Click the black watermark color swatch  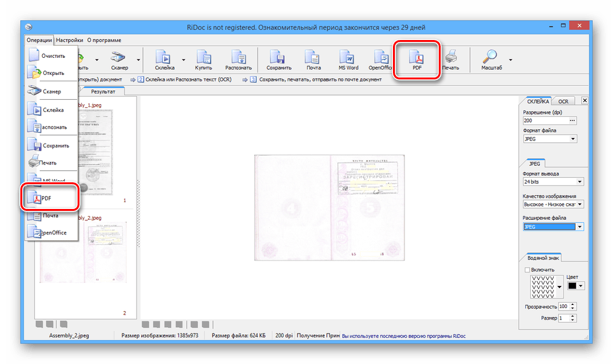[572, 286]
